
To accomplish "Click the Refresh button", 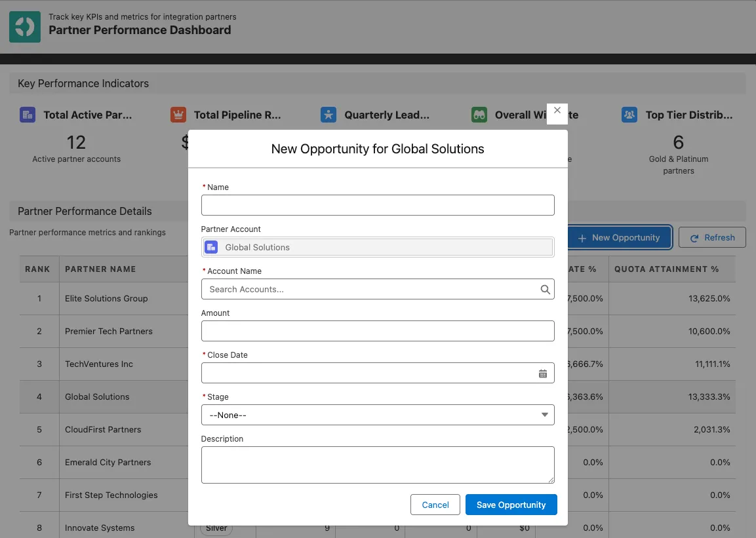I will click(712, 237).
